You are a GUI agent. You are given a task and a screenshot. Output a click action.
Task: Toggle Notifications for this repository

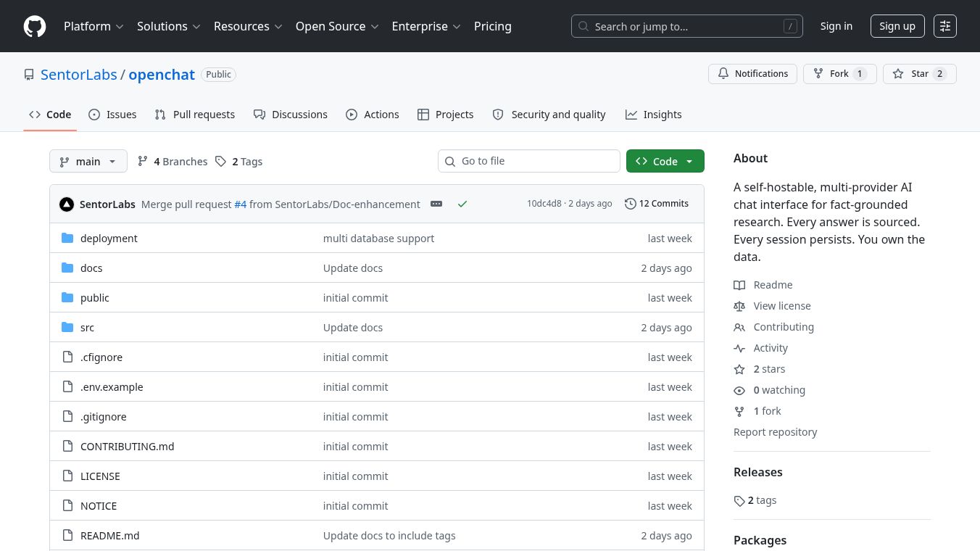click(752, 74)
